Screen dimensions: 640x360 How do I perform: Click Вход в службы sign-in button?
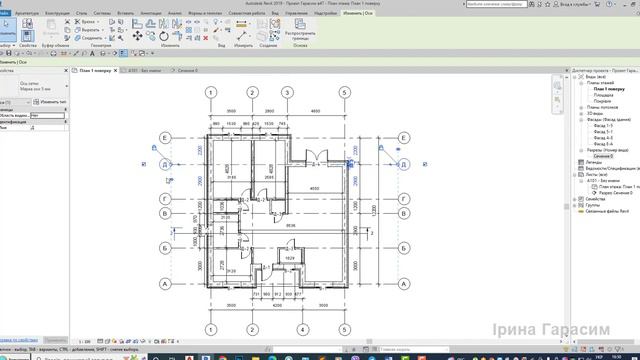tap(571, 4)
